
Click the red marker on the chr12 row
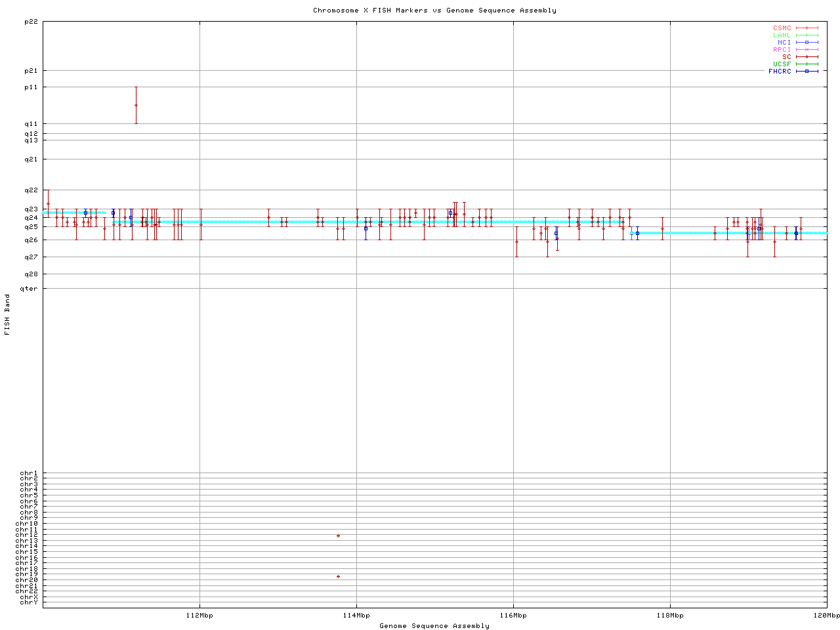338,535
